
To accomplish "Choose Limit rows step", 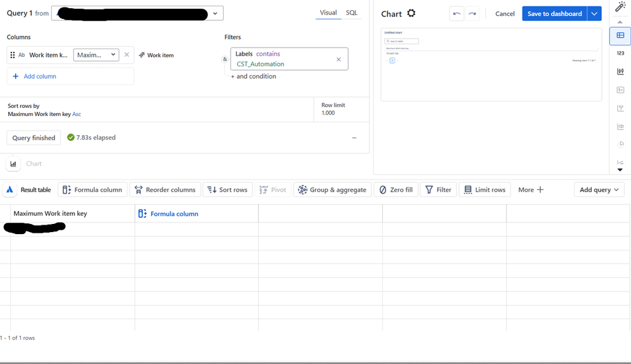I will coord(484,190).
